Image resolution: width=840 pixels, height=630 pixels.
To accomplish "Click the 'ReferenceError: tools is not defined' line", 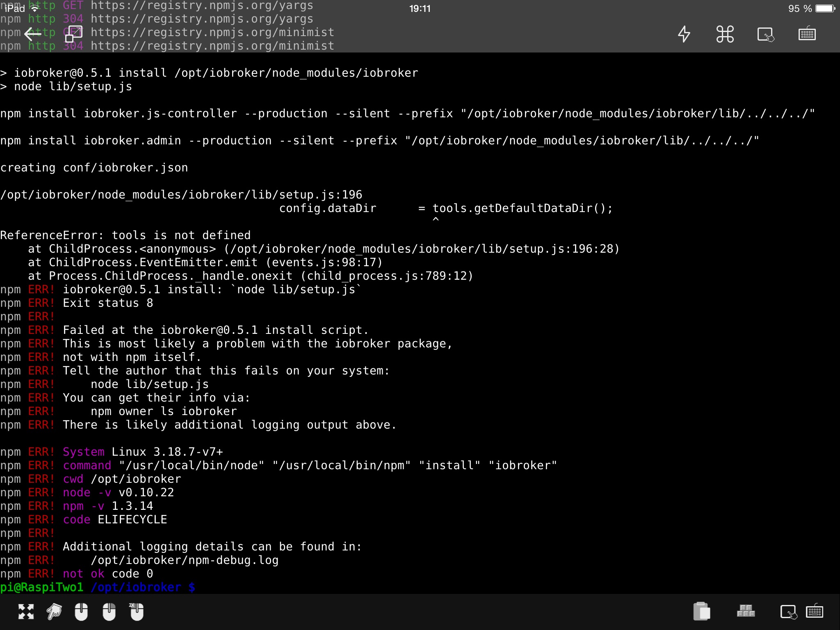I will click(126, 235).
